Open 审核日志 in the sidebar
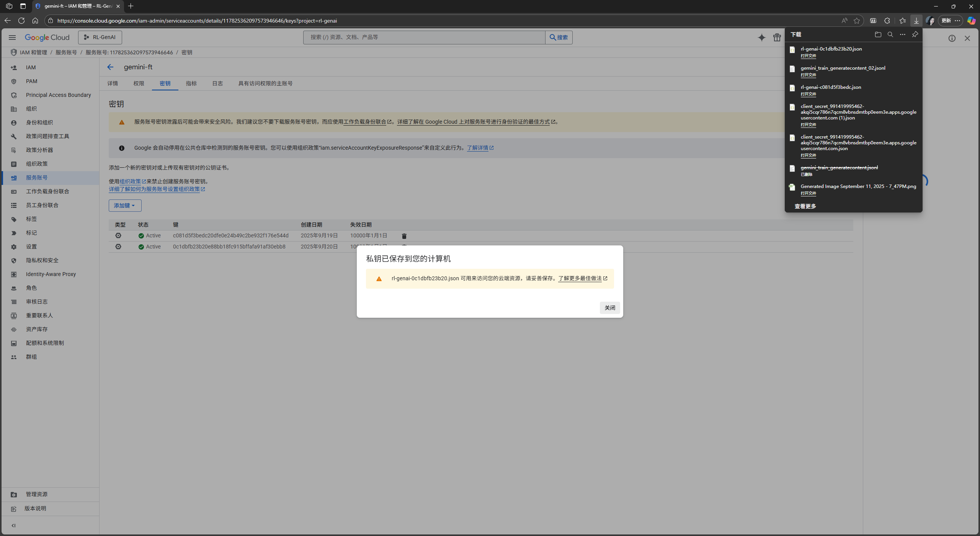Image resolution: width=980 pixels, height=536 pixels. click(50, 302)
